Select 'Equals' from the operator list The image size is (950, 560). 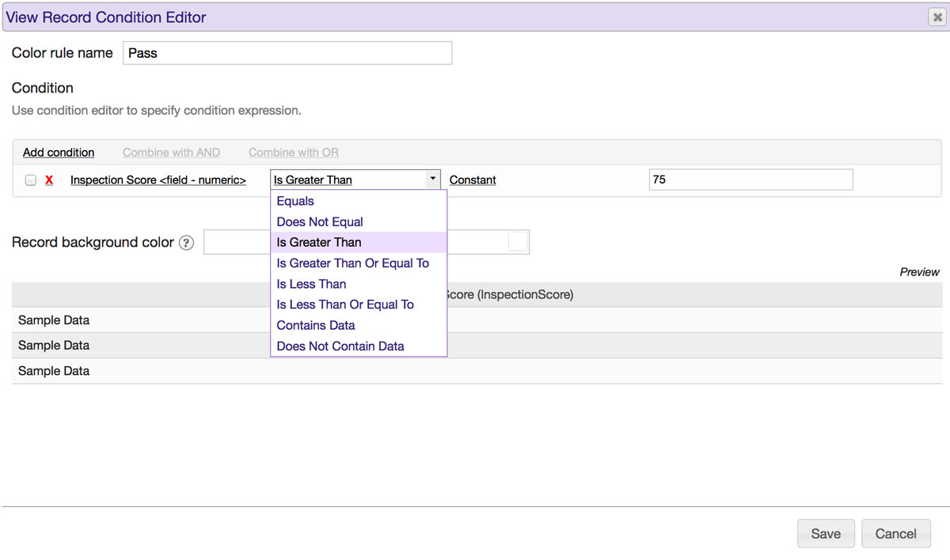pyautogui.click(x=295, y=202)
